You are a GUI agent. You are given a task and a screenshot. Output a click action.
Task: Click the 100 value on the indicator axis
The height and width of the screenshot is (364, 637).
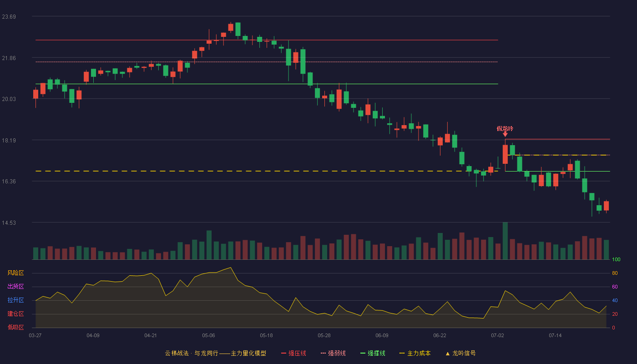coord(616,260)
